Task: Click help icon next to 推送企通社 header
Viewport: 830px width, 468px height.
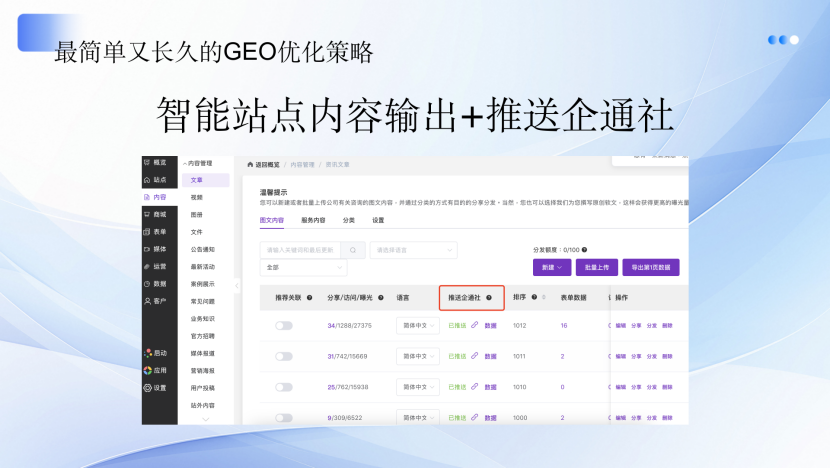Action: point(489,298)
